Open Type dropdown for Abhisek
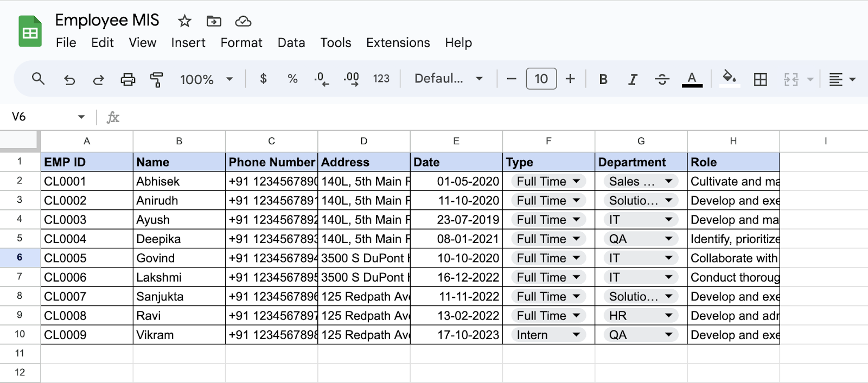Image resolution: width=868 pixels, height=383 pixels. [548, 181]
